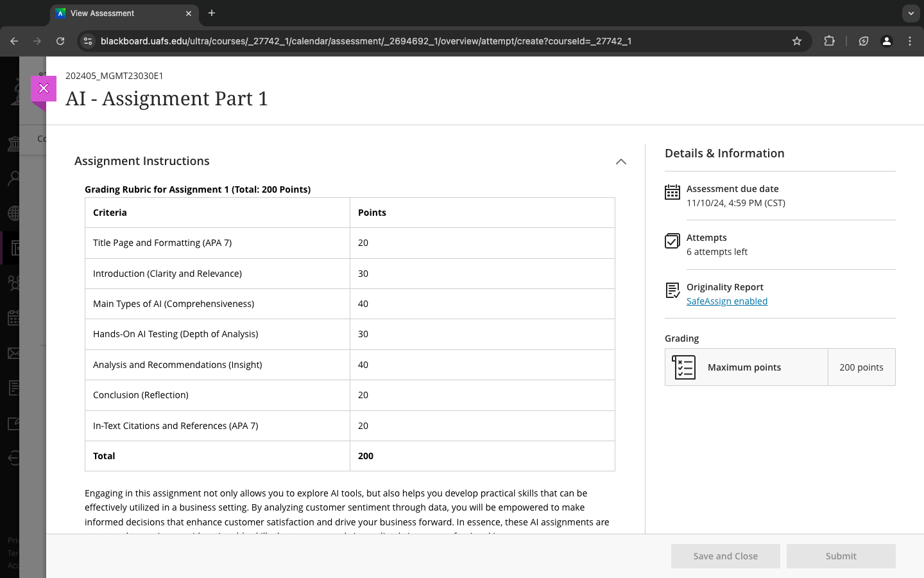924x578 pixels.
Task: Click the tools pencil icon in sidebar
Action: pos(13,423)
